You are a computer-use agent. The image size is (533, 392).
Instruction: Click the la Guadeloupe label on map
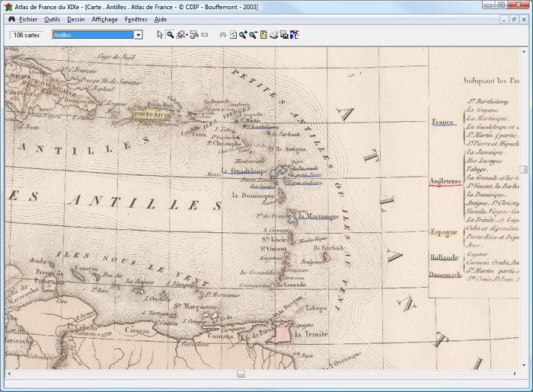pos(244,171)
